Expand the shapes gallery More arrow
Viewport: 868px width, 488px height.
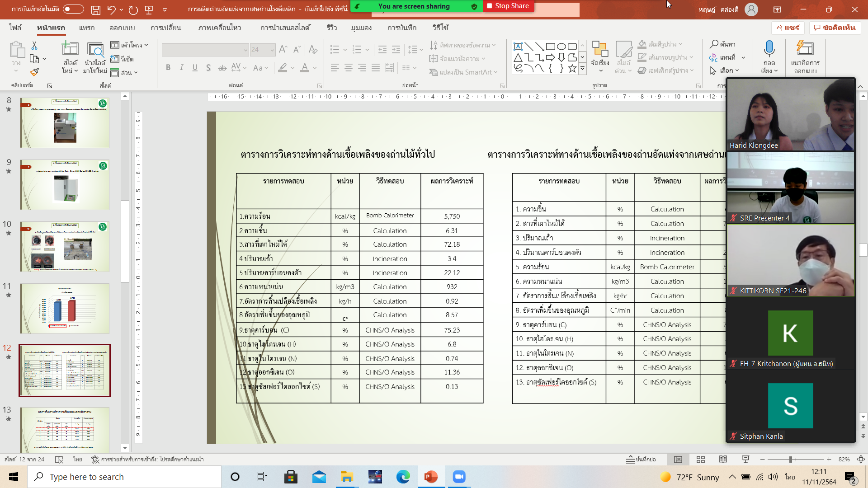coord(582,69)
